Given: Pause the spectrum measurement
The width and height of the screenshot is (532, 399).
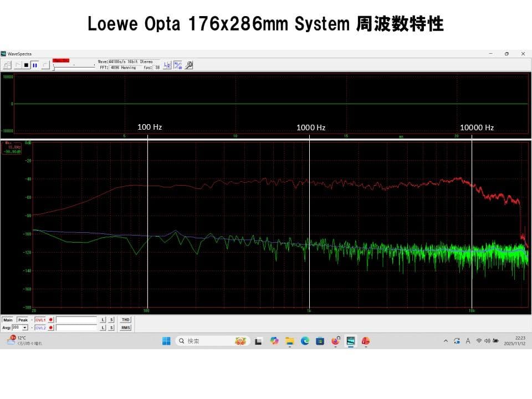Looking at the screenshot, I should point(34,65).
